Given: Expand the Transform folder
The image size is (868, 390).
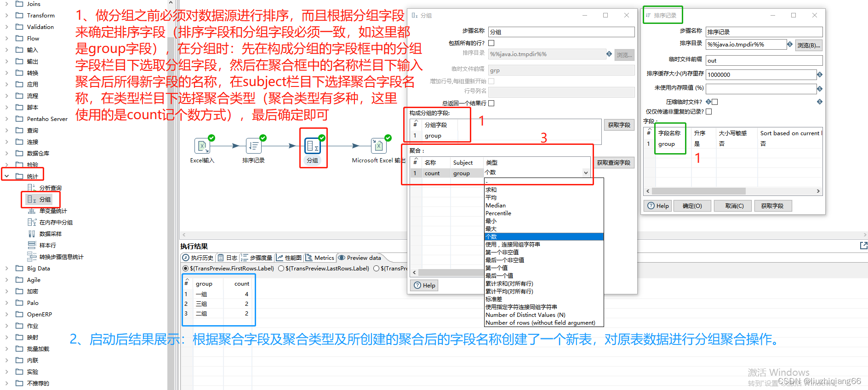Looking at the screenshot, I should pos(6,15).
